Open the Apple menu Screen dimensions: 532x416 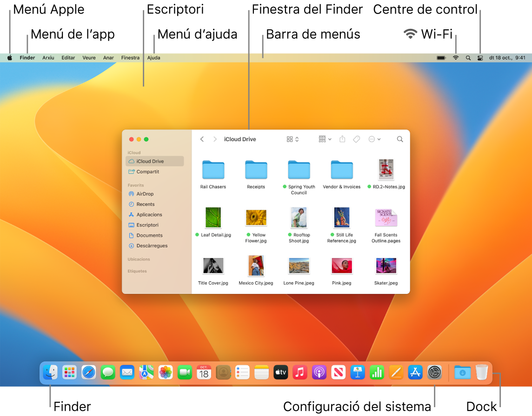pos(10,58)
